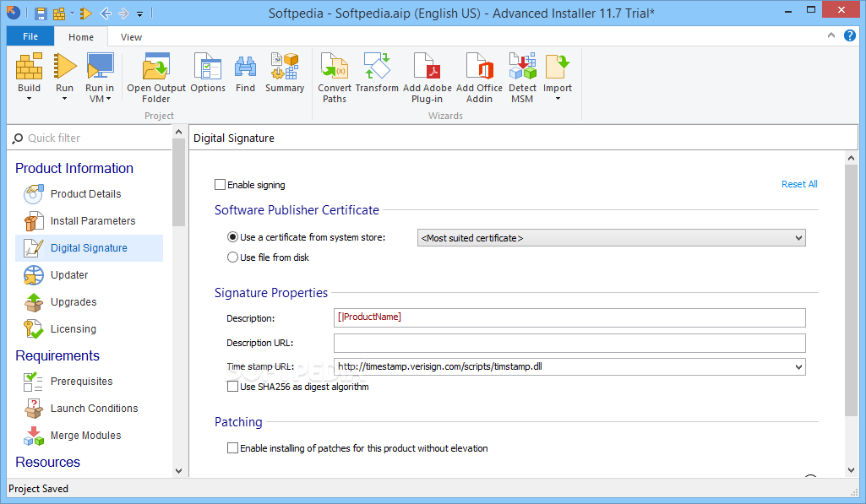The image size is (866, 504).
Task: Open the project Summary icon
Action: (x=285, y=66)
